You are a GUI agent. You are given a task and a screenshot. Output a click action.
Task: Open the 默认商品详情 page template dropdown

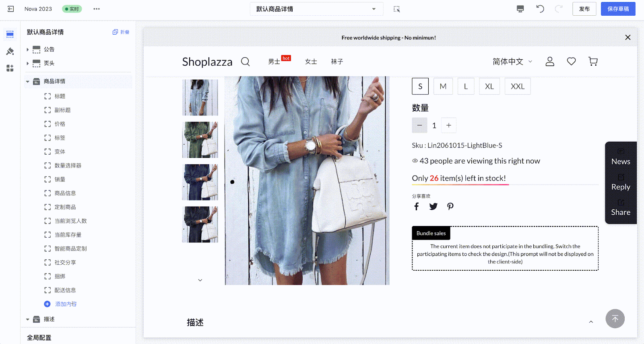click(316, 9)
